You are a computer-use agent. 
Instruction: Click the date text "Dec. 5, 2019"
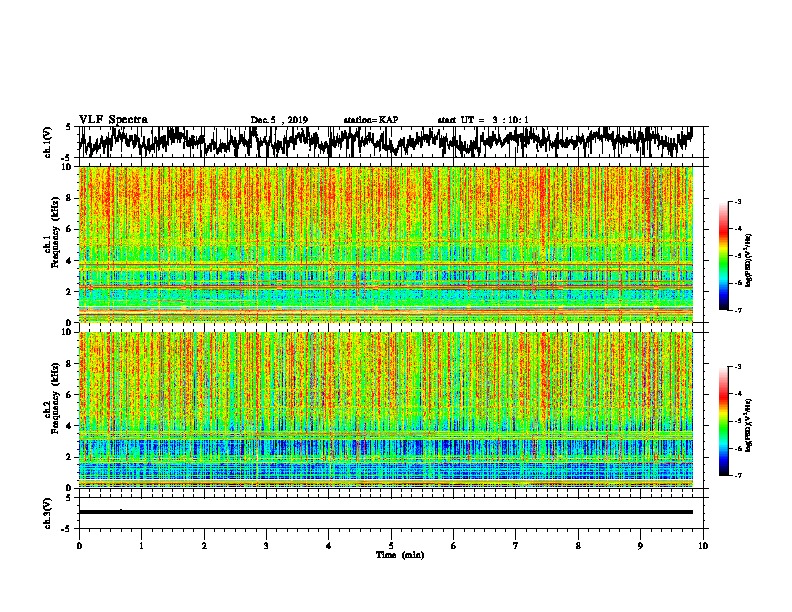279,120
